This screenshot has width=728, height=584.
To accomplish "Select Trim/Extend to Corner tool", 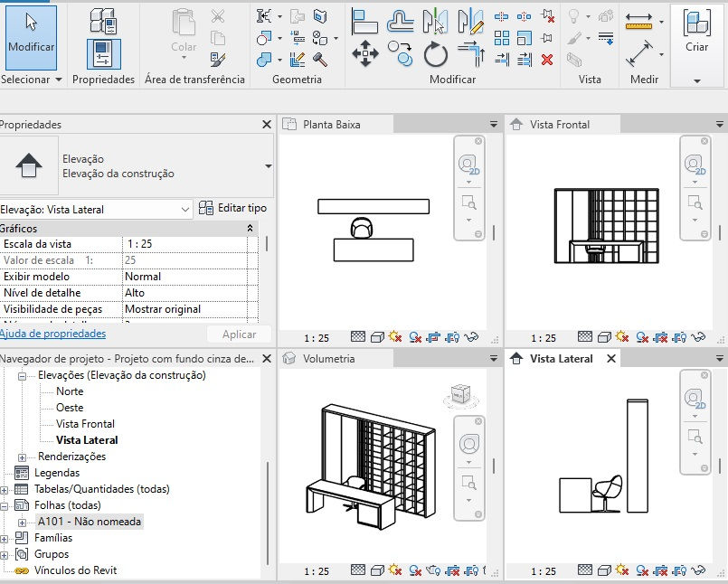I will 471,54.
